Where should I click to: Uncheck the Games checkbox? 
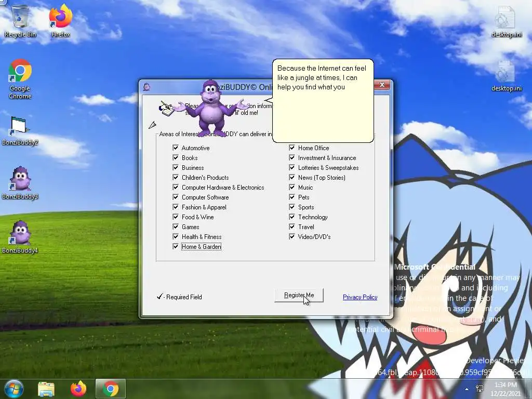click(176, 227)
